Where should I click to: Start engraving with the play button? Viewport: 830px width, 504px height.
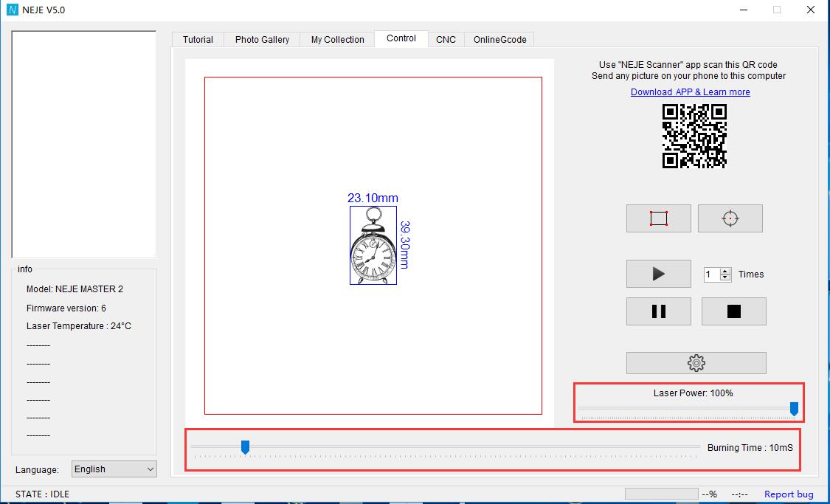coord(659,274)
